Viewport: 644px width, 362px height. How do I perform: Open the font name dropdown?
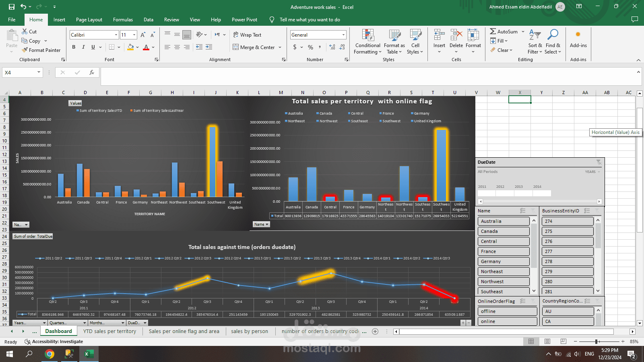(116, 35)
